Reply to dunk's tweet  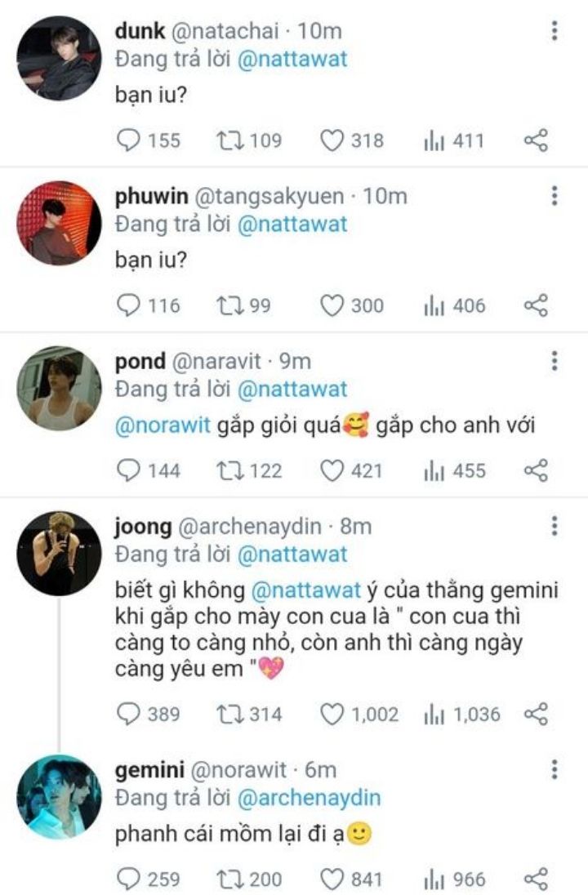click(x=130, y=140)
